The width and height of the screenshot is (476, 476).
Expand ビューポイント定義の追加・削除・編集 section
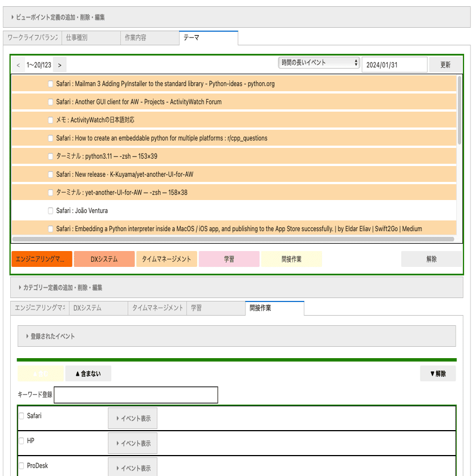click(237, 18)
